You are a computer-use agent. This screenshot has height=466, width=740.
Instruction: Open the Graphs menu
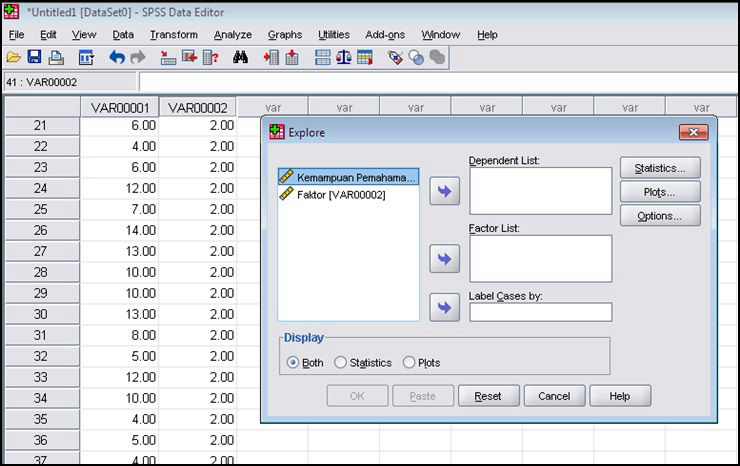coord(285,35)
